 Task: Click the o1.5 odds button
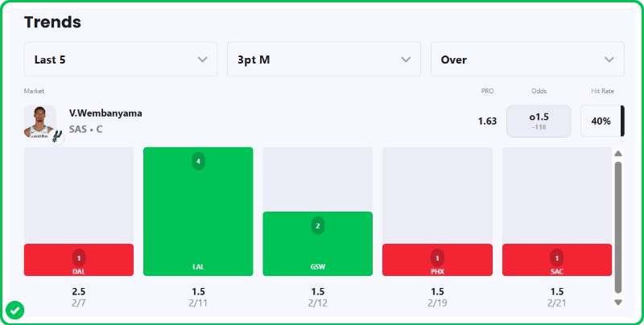click(x=539, y=121)
